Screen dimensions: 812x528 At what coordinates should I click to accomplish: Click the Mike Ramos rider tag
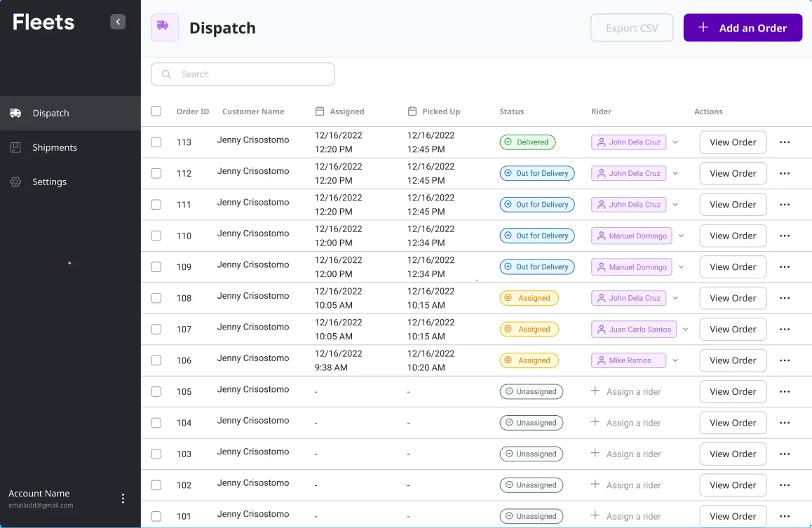click(x=629, y=360)
